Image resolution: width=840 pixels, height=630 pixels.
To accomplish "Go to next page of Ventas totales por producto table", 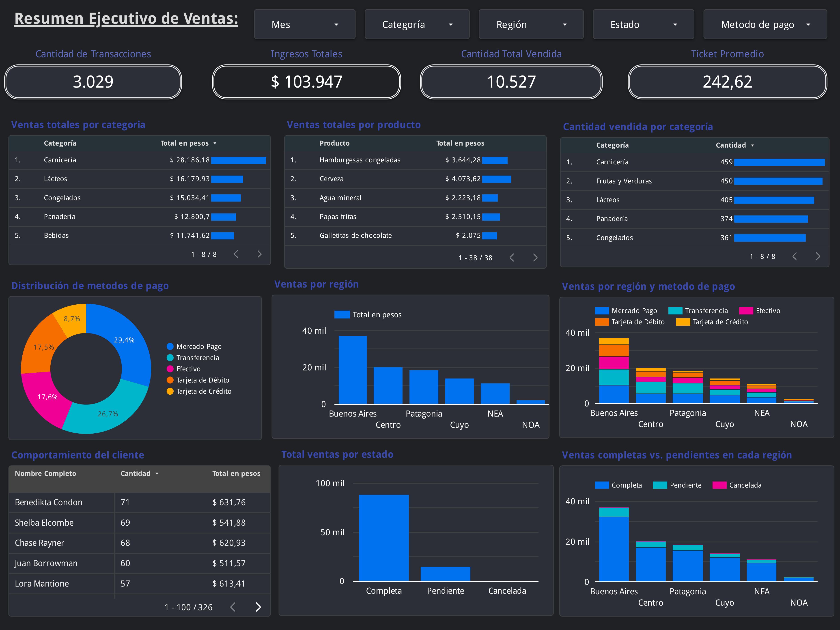I will (536, 257).
